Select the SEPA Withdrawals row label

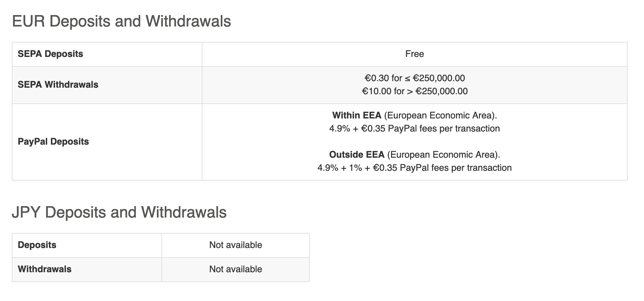click(x=58, y=85)
